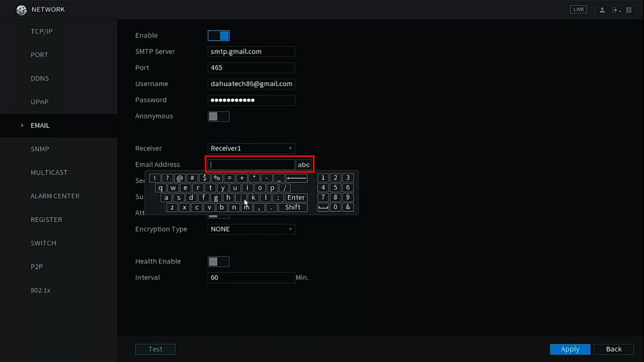Open the P2P settings page

(x=59, y=267)
